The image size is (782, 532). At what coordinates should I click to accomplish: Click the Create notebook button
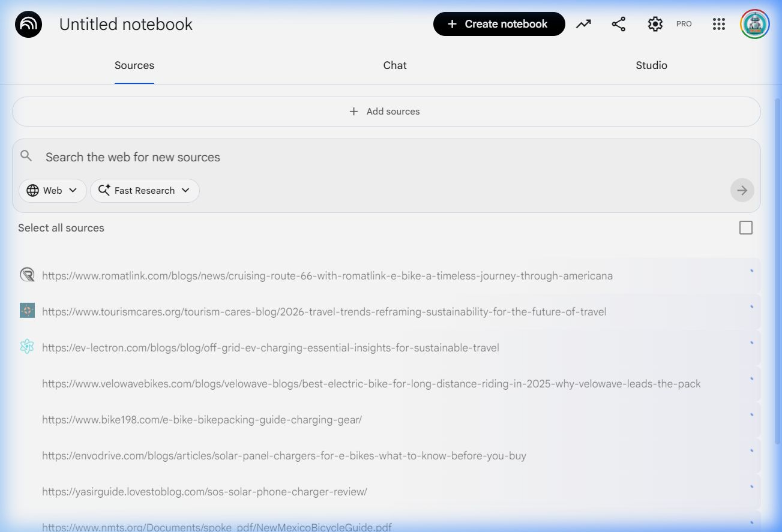(x=499, y=24)
